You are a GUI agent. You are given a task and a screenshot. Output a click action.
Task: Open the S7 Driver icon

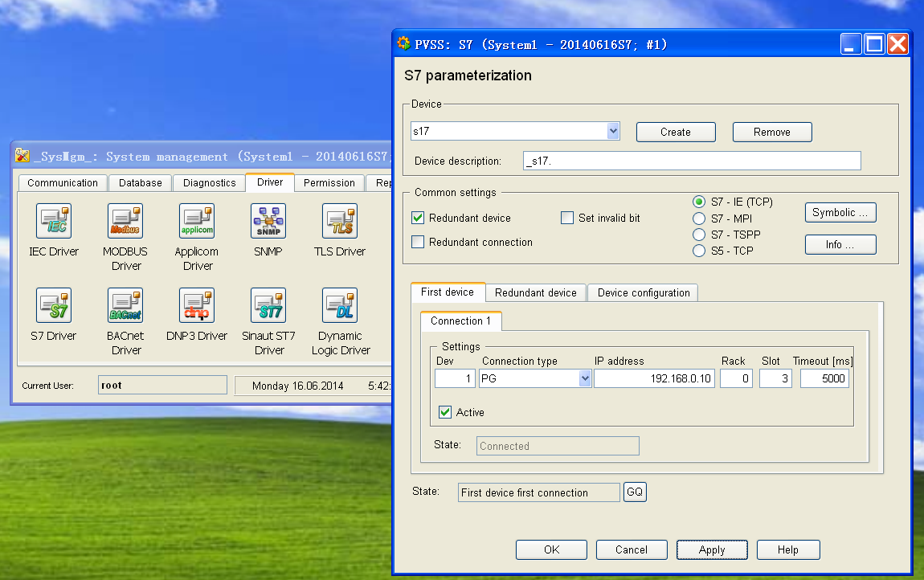(54, 305)
